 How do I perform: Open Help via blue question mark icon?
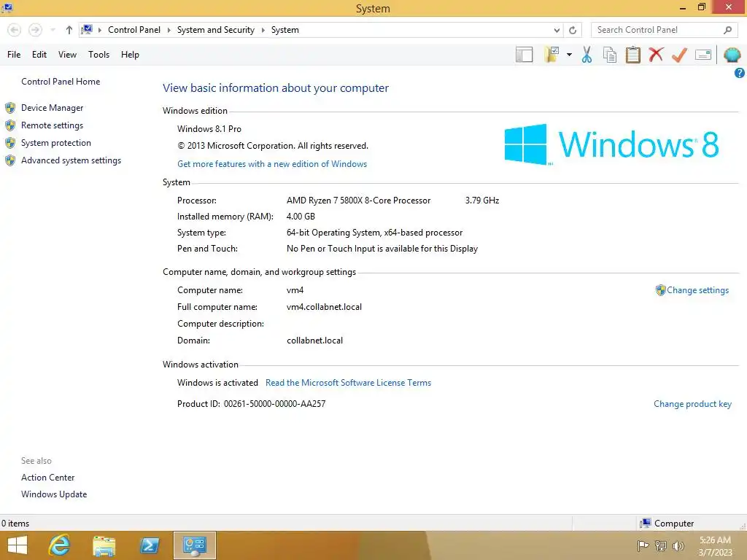point(740,73)
